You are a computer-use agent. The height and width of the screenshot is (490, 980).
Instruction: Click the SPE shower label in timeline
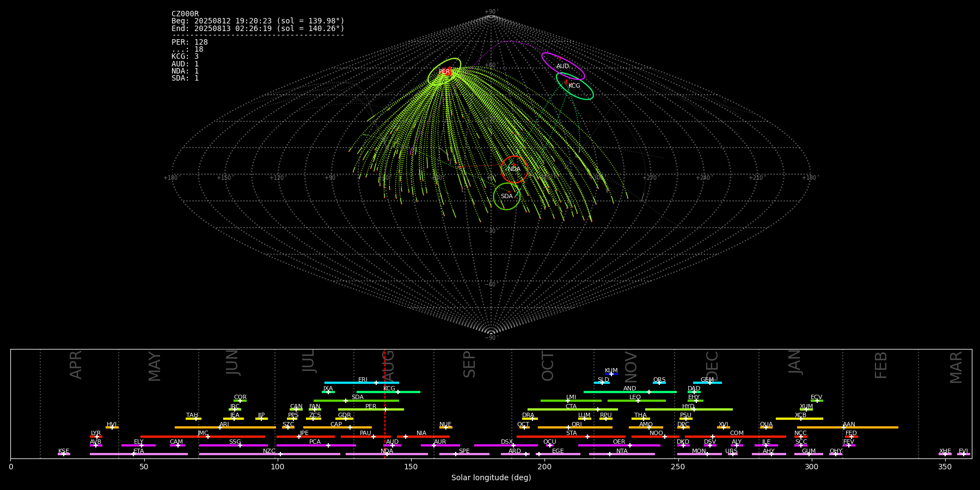pyautogui.click(x=464, y=451)
